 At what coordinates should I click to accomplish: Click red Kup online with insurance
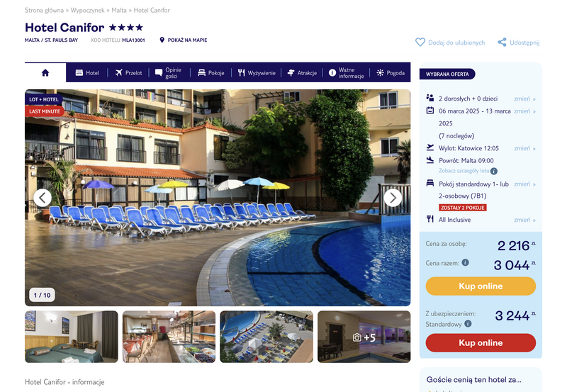(x=481, y=343)
